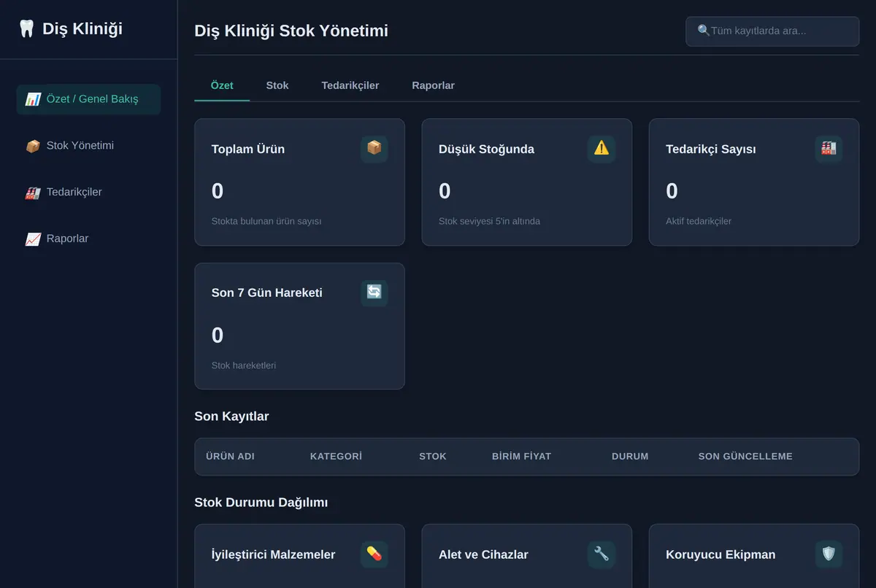Viewport: 876px width, 588px height.
Task: Click the Diş Kliniği Stok Yönetimi page title
Action: (x=291, y=31)
